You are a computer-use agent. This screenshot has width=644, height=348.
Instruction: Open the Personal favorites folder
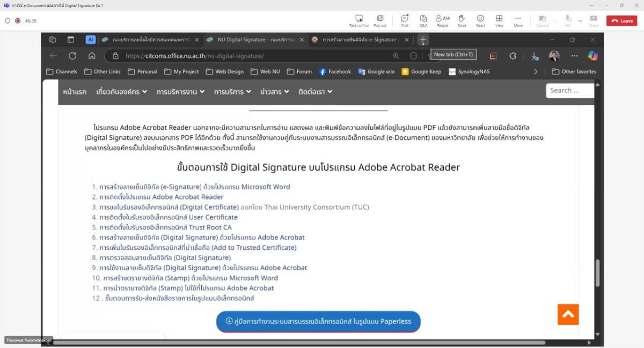click(142, 71)
